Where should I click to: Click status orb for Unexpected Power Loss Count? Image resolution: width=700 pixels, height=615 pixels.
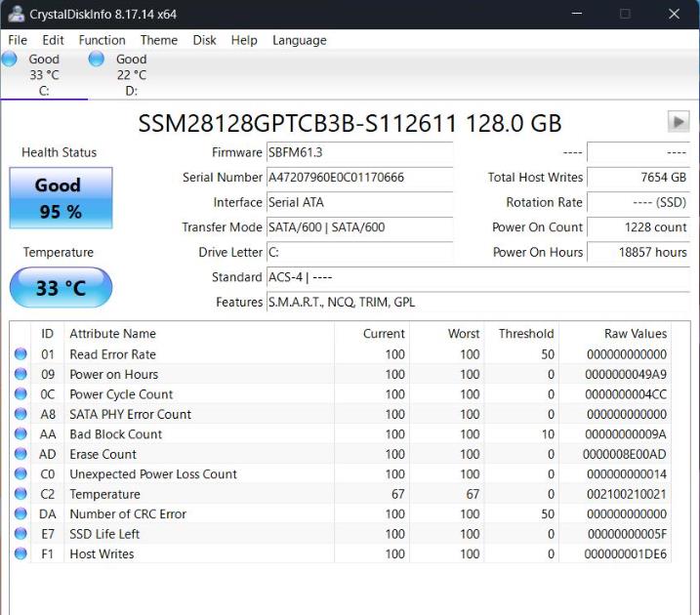(21, 473)
